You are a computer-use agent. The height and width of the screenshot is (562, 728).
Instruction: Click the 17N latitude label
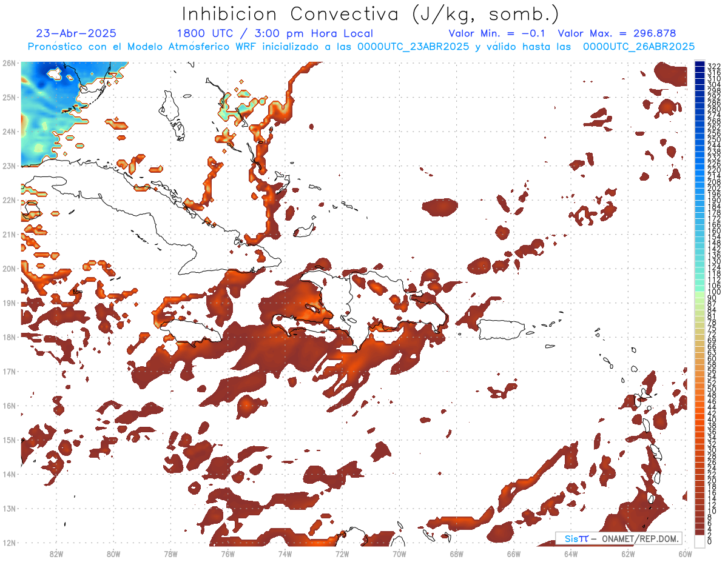pyautogui.click(x=8, y=371)
